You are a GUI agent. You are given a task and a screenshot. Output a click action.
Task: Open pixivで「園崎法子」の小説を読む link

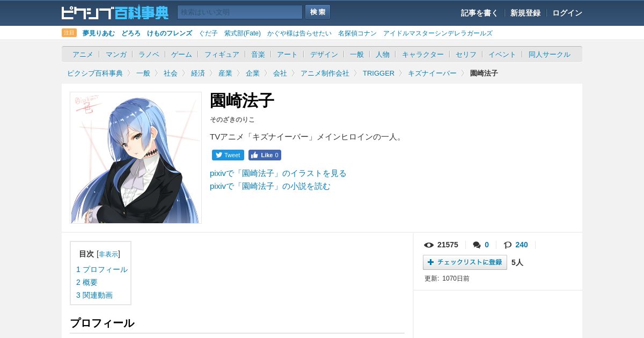tap(270, 186)
